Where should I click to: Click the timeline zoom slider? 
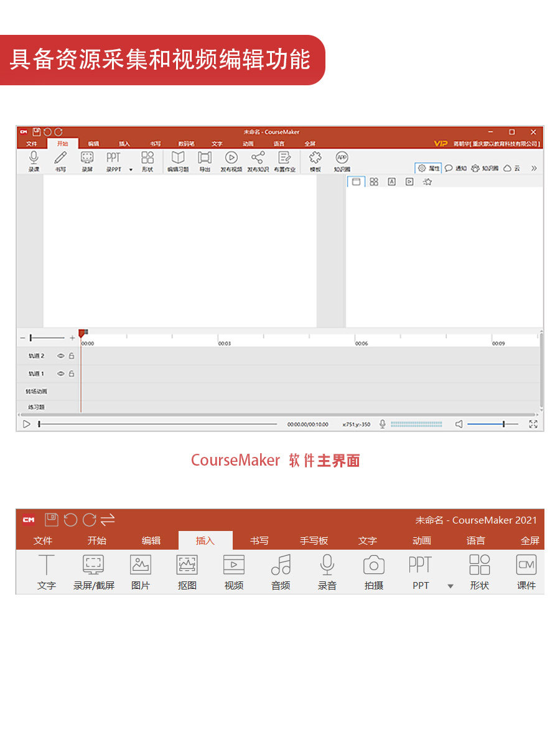point(47,337)
